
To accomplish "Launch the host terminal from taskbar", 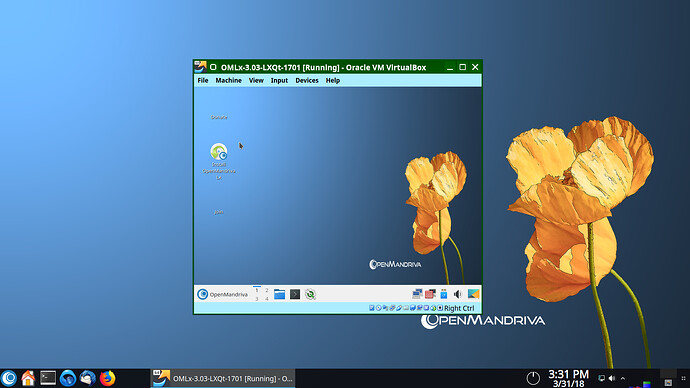I will tap(48, 378).
